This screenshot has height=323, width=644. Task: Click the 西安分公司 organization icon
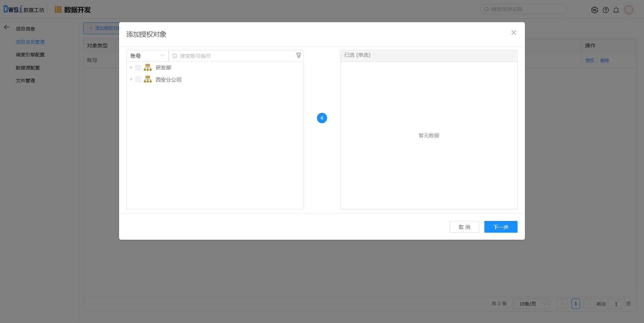[148, 80]
